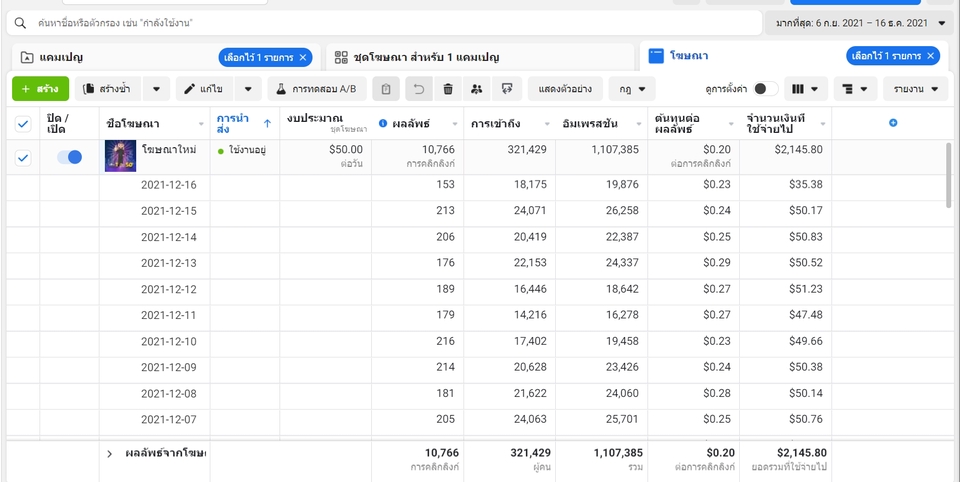Turn off the โฆษณาใหม่ ad switch
Image resolution: width=960 pixels, height=482 pixels.
pos(69,157)
